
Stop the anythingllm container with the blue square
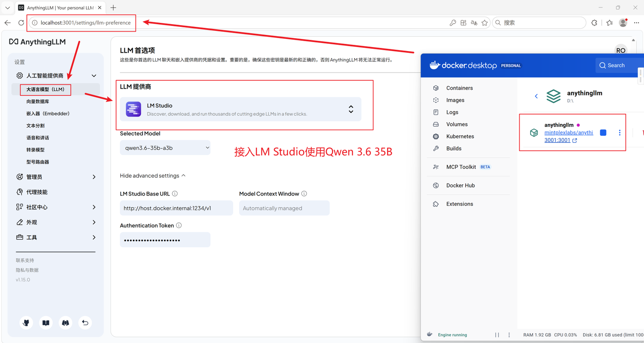[603, 133]
